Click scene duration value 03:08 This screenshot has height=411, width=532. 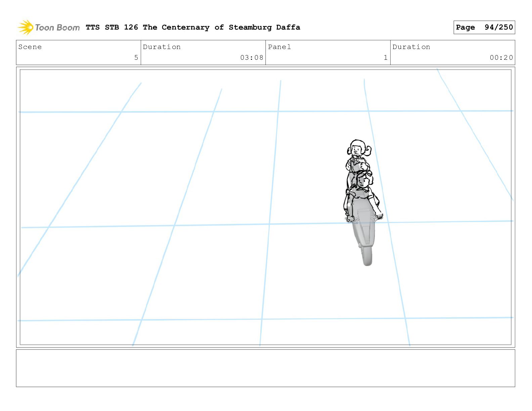click(252, 57)
